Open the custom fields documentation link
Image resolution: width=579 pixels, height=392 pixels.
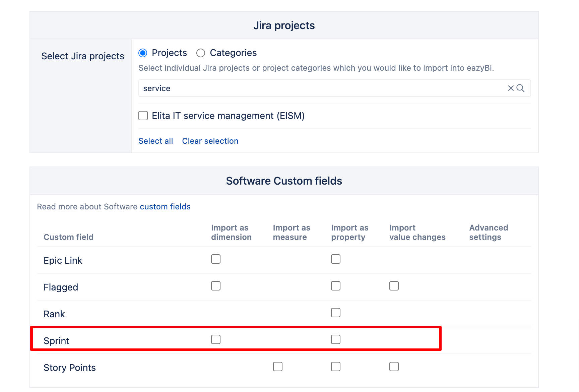tap(165, 206)
